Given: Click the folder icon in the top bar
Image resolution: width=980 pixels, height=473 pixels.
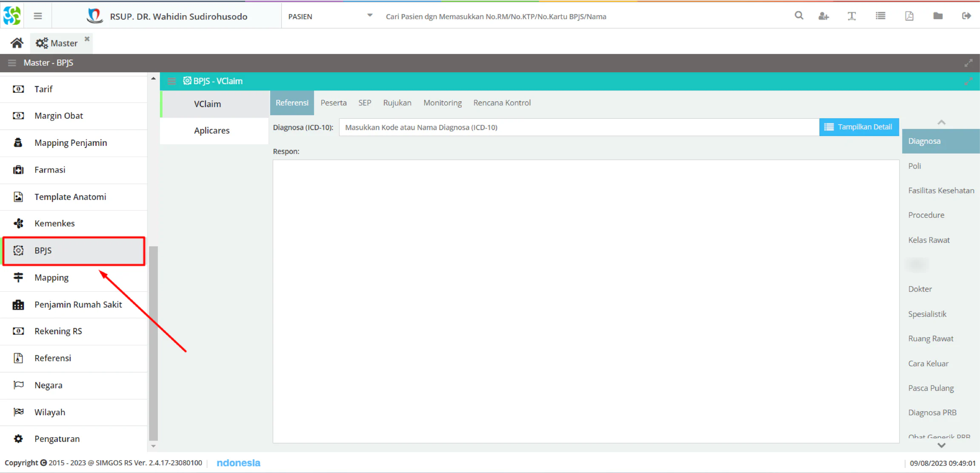Looking at the screenshot, I should 938,16.
